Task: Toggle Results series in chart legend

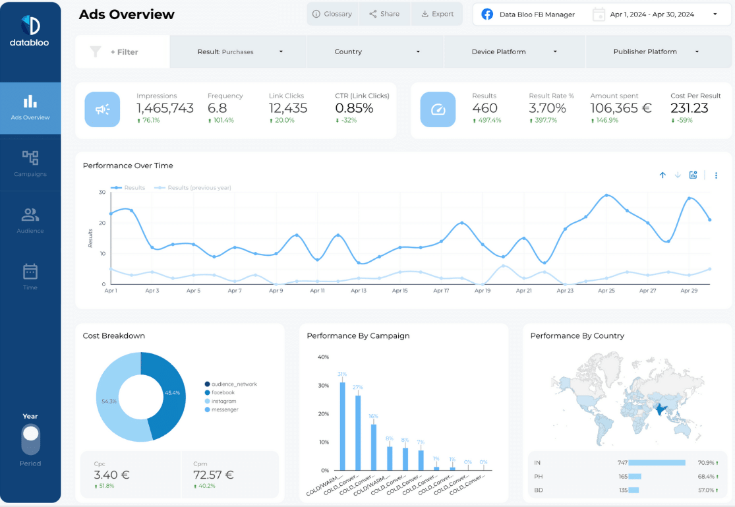Action: click(x=128, y=187)
